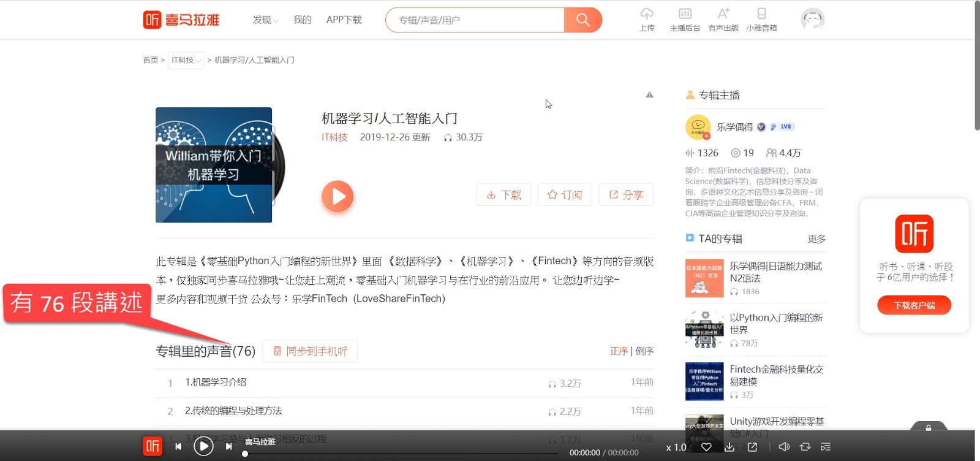980x461 pixels.
Task: Expand the 发现 dropdown menu
Action: (266, 20)
